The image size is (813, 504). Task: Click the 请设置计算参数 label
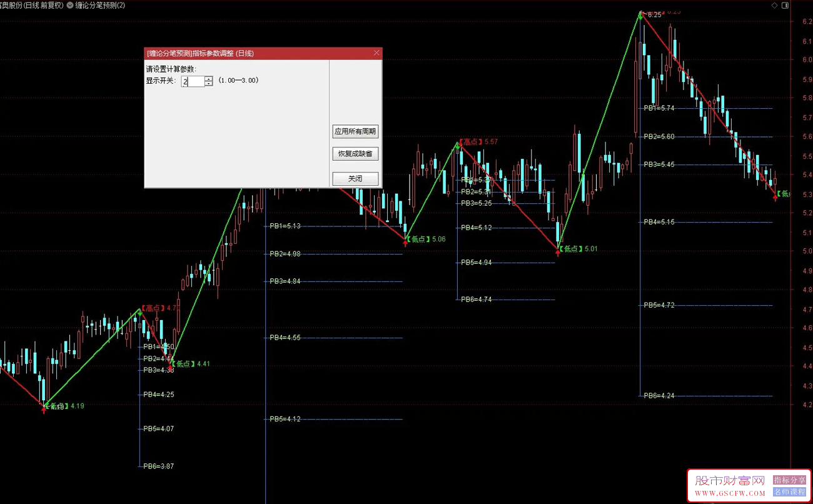click(171, 69)
